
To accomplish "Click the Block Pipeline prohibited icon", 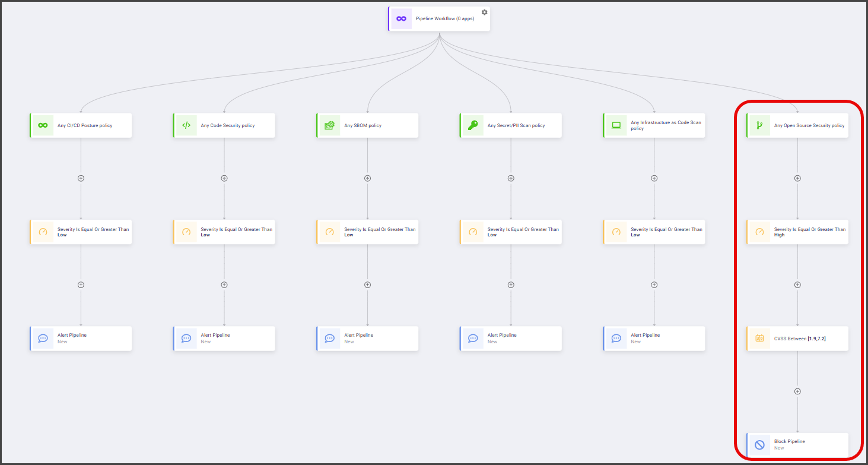I will pyautogui.click(x=759, y=445).
